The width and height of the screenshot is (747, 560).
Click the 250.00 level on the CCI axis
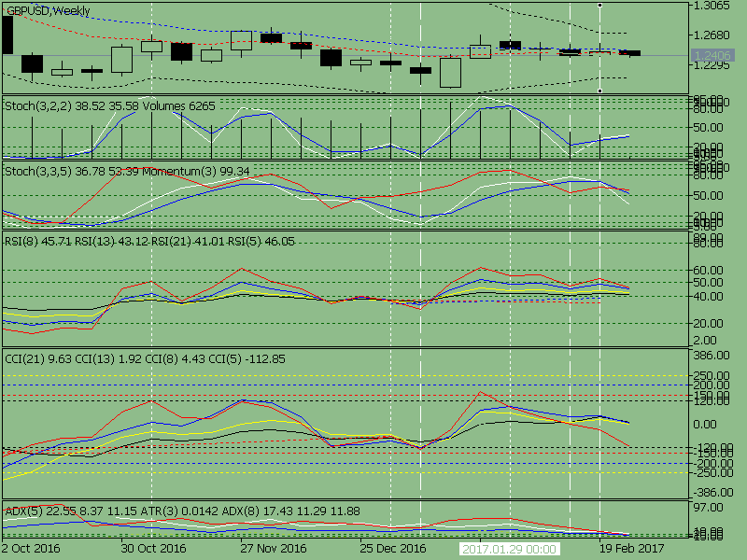click(711, 376)
